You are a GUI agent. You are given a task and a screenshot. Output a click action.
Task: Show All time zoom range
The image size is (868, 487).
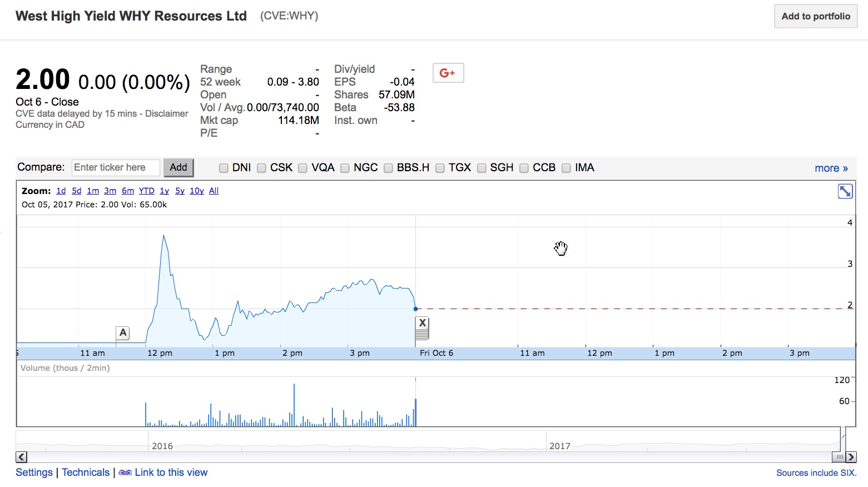[x=214, y=191]
